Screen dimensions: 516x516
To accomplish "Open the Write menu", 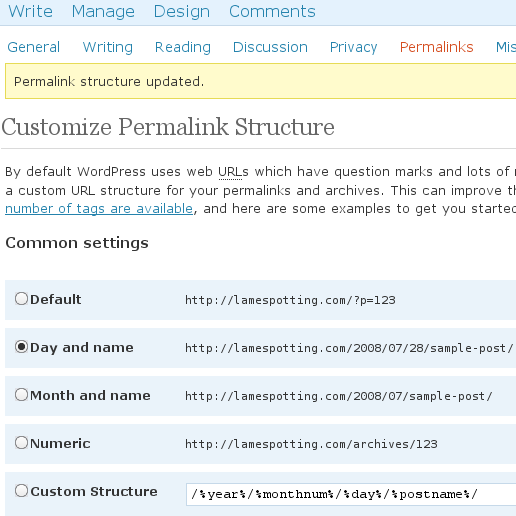I will (30, 11).
